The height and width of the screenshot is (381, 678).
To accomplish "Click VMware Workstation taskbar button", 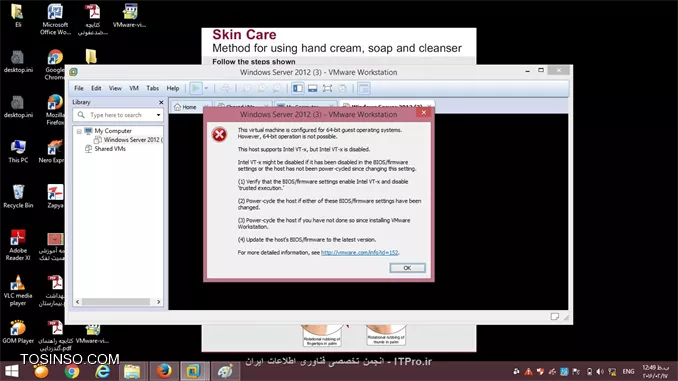I will click(194, 371).
